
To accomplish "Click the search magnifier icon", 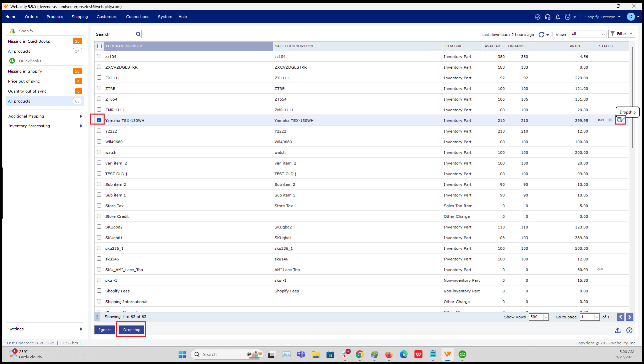I will click(138, 34).
